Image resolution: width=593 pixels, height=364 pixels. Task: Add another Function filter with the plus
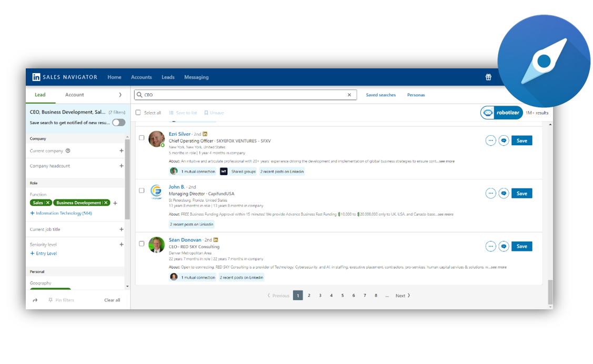tap(115, 204)
